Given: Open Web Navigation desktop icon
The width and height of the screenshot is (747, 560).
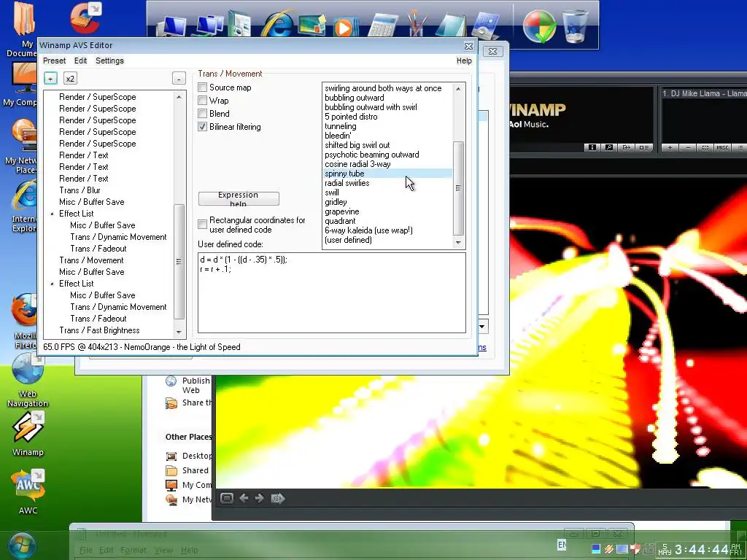Looking at the screenshot, I should pos(27,381).
